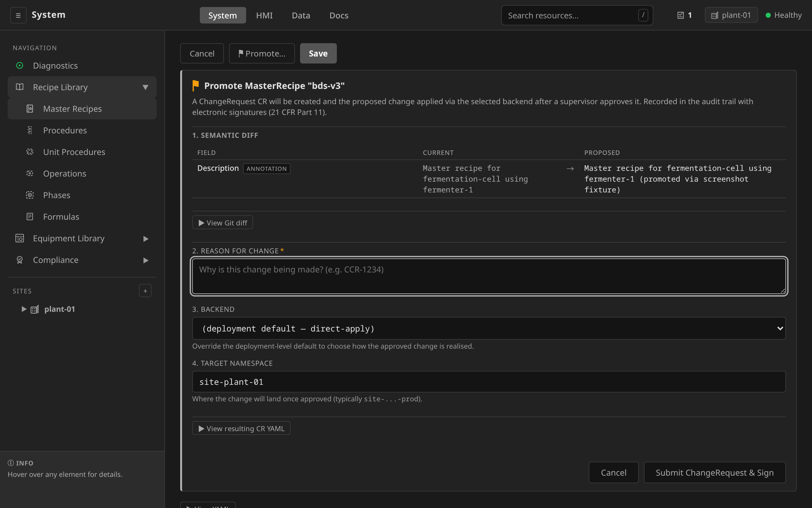The image size is (812, 508).
Task: Click the Healthy status label
Action: 788,15
